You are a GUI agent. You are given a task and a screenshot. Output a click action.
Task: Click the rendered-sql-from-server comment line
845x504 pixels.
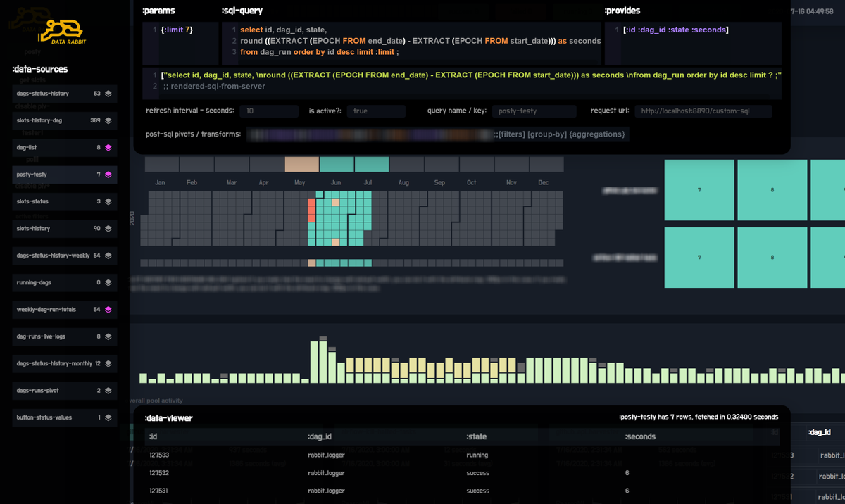[x=214, y=86]
